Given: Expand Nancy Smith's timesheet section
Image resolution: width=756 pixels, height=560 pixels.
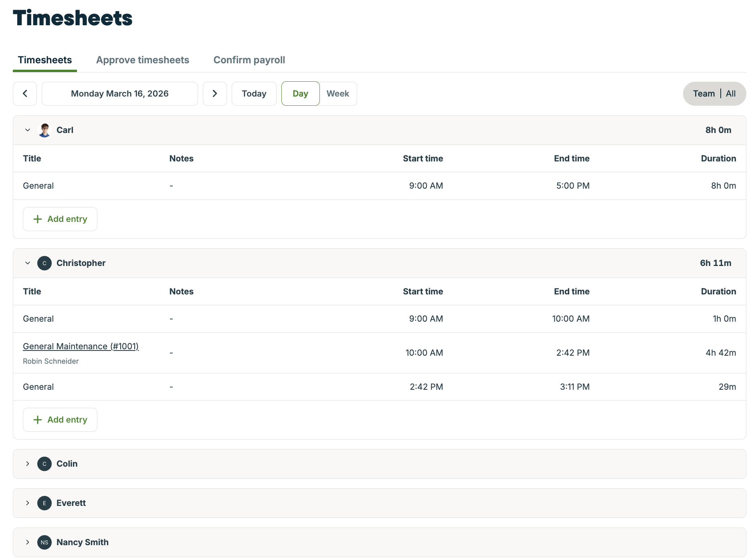Looking at the screenshot, I should pos(28,542).
